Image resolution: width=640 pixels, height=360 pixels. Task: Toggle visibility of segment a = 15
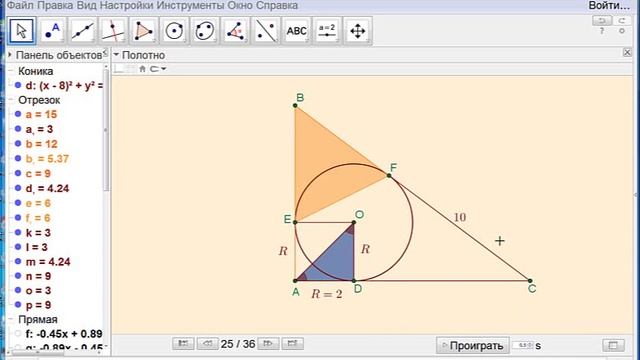pyautogui.click(x=18, y=114)
